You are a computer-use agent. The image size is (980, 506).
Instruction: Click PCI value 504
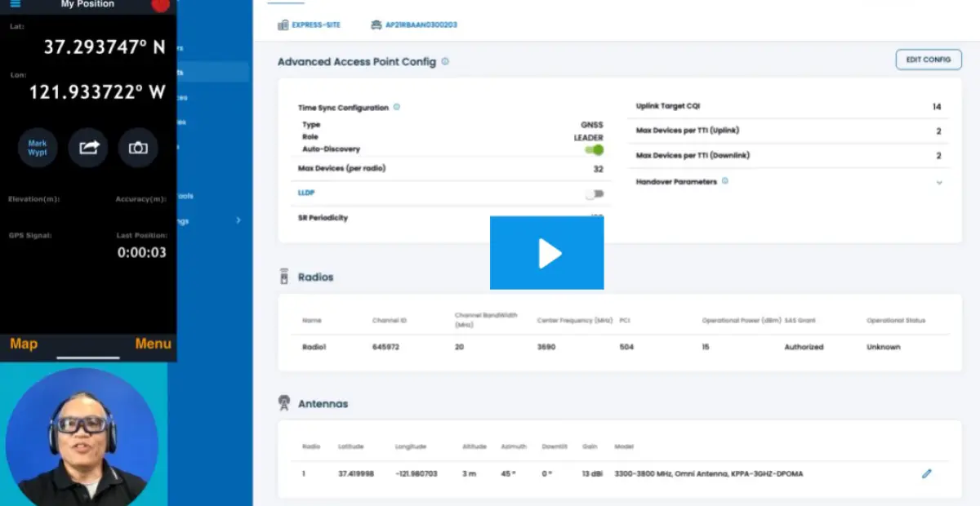tap(626, 347)
